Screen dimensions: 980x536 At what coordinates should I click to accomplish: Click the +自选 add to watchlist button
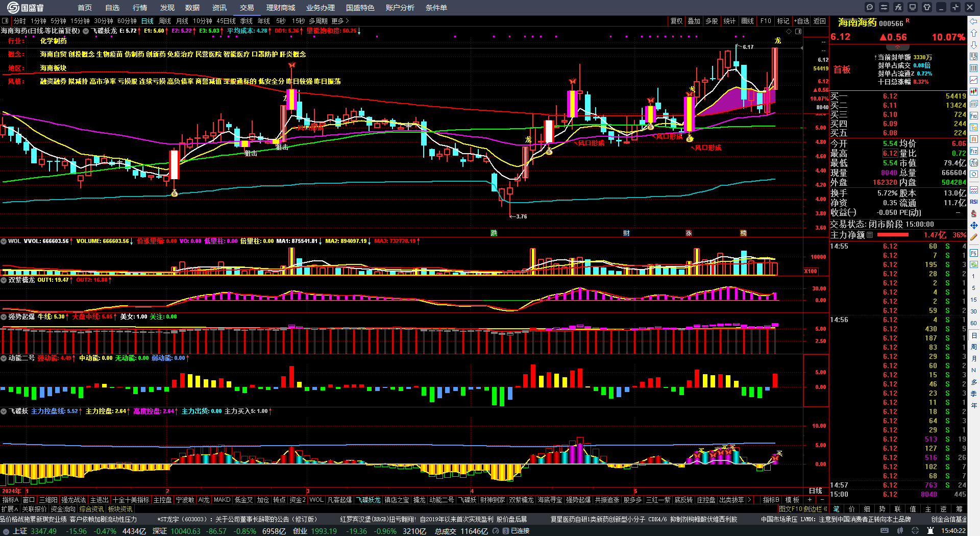coord(802,21)
